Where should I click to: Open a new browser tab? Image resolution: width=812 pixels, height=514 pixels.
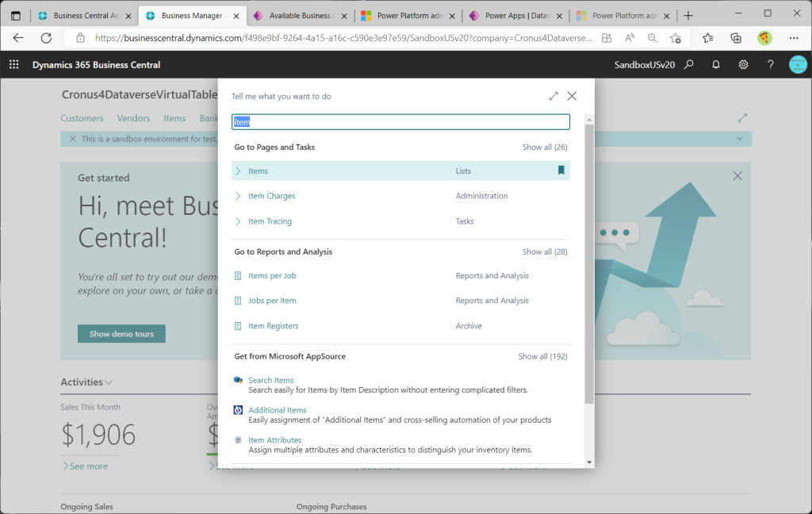pos(688,16)
